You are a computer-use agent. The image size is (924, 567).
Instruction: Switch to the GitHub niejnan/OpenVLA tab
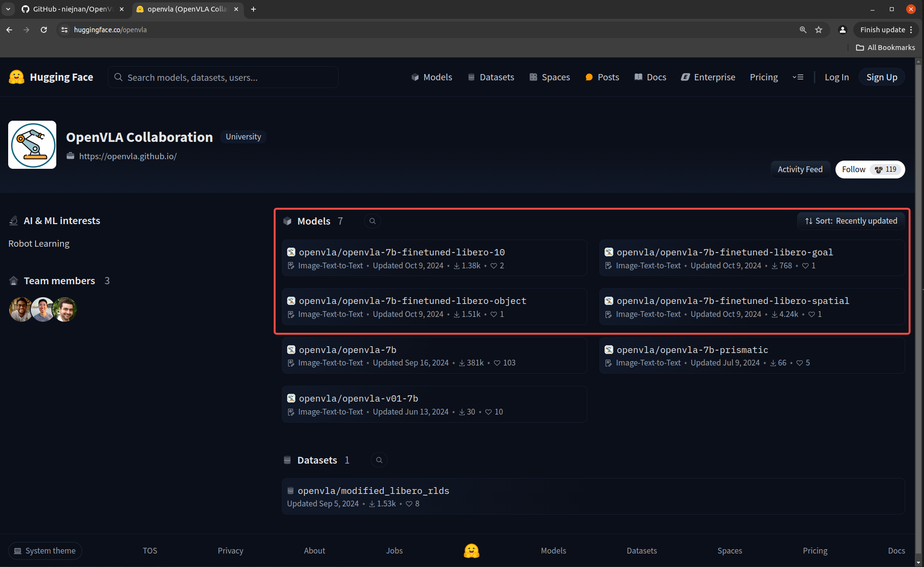tap(72, 9)
